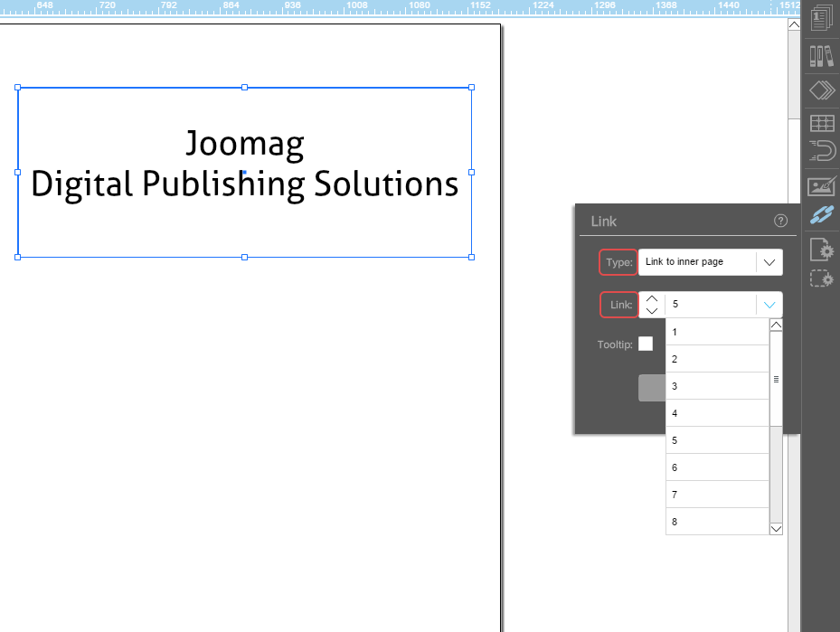
Task: Expand the Type dropdown arrow
Action: 769,262
